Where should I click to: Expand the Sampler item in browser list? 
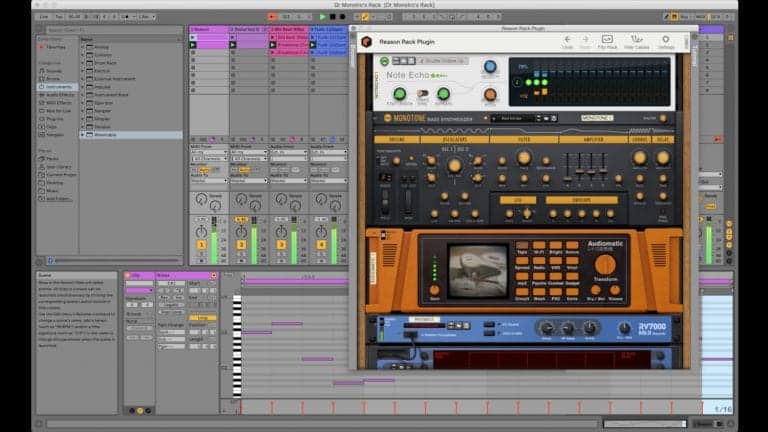(83, 111)
